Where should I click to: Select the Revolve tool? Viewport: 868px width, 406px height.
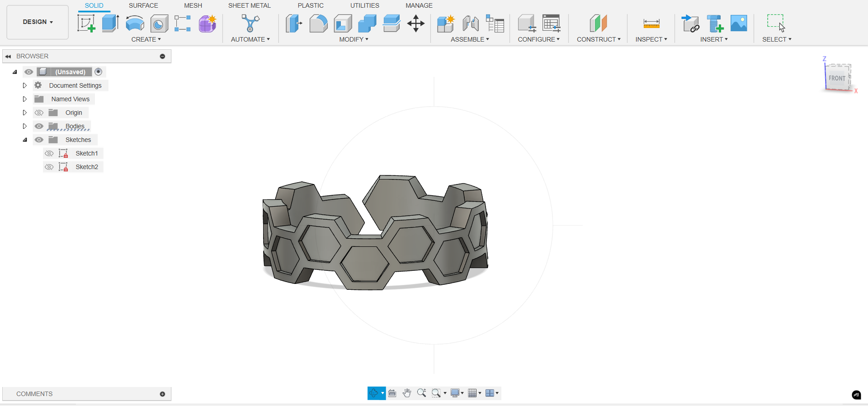pyautogui.click(x=135, y=23)
